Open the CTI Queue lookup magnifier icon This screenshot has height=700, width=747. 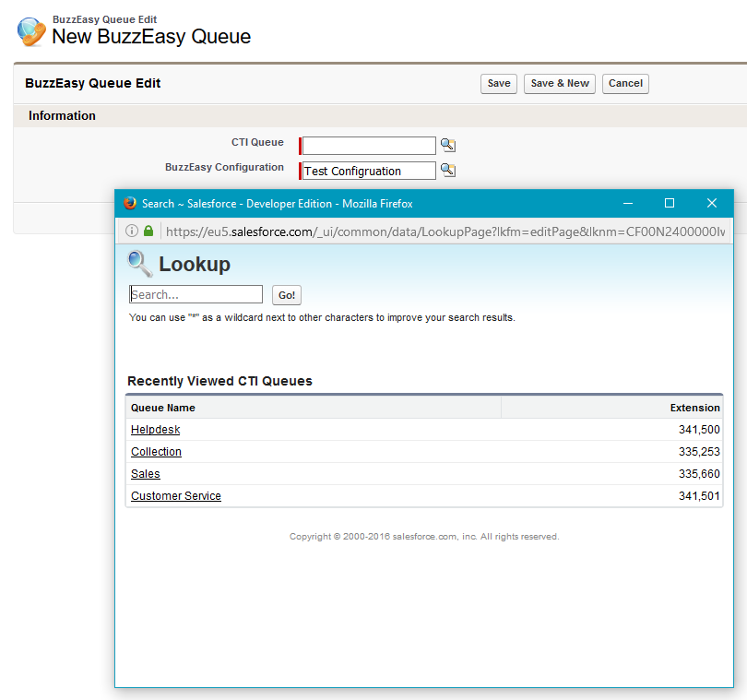pyautogui.click(x=447, y=145)
